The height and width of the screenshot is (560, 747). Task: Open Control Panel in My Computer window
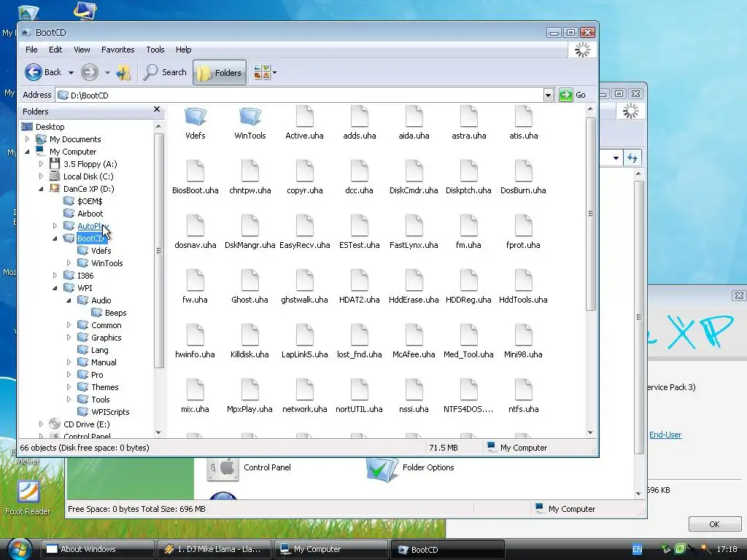click(x=249, y=467)
